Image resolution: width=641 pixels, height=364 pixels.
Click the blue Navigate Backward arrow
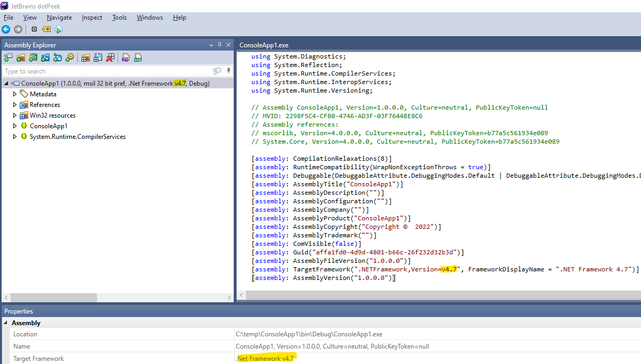[6, 29]
